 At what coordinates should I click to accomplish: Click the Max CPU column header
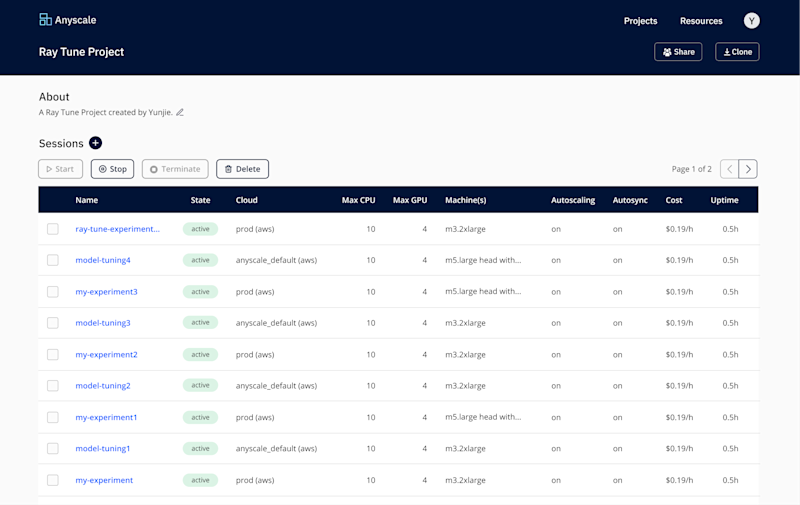(358, 200)
